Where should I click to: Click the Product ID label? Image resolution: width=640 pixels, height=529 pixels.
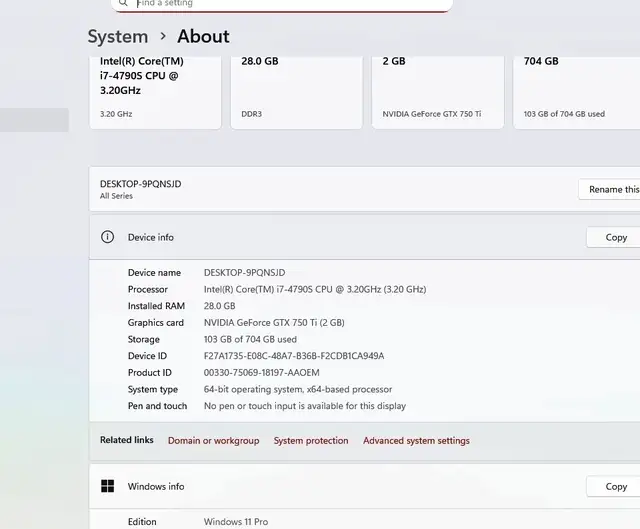(x=150, y=373)
